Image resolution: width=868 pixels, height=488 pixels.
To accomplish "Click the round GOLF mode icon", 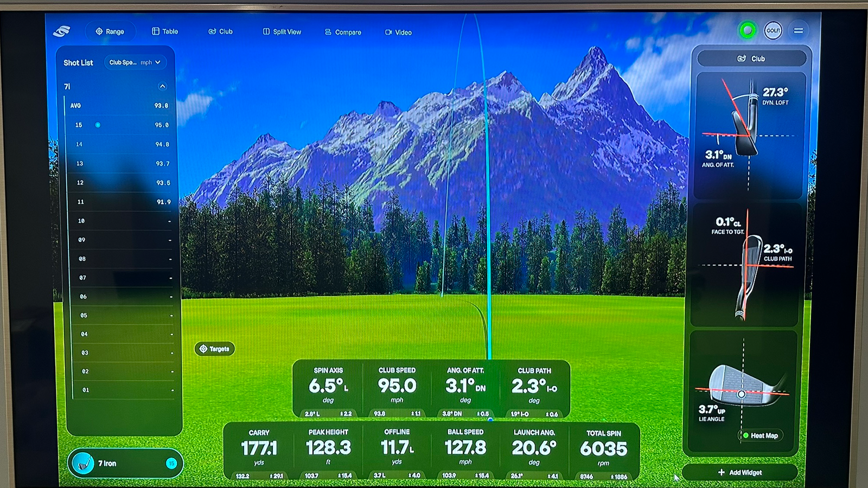I will (773, 30).
